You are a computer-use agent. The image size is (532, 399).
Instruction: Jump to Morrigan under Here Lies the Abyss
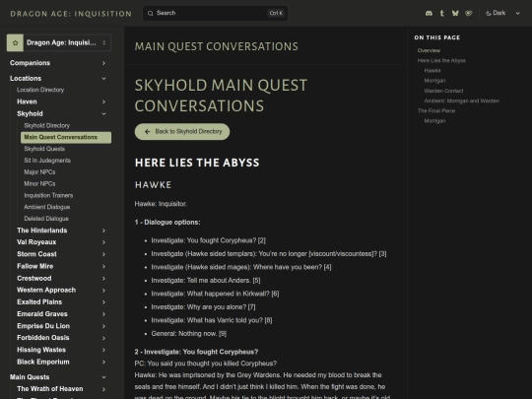pyautogui.click(x=434, y=81)
